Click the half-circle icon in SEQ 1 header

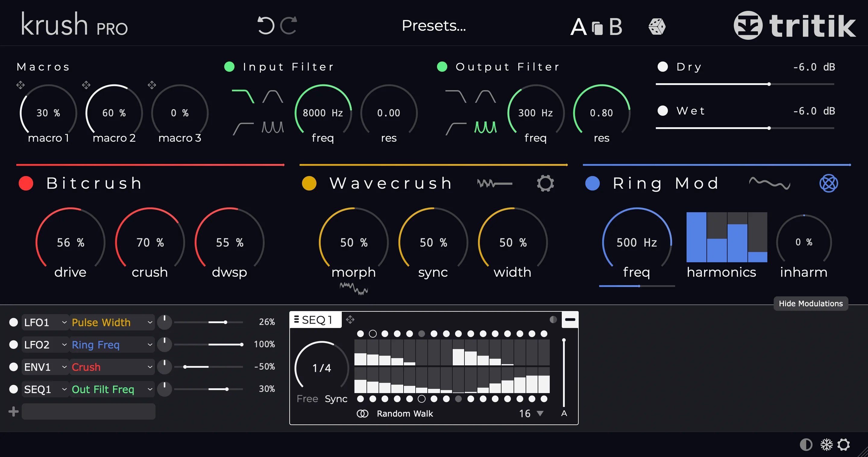pyautogui.click(x=553, y=320)
